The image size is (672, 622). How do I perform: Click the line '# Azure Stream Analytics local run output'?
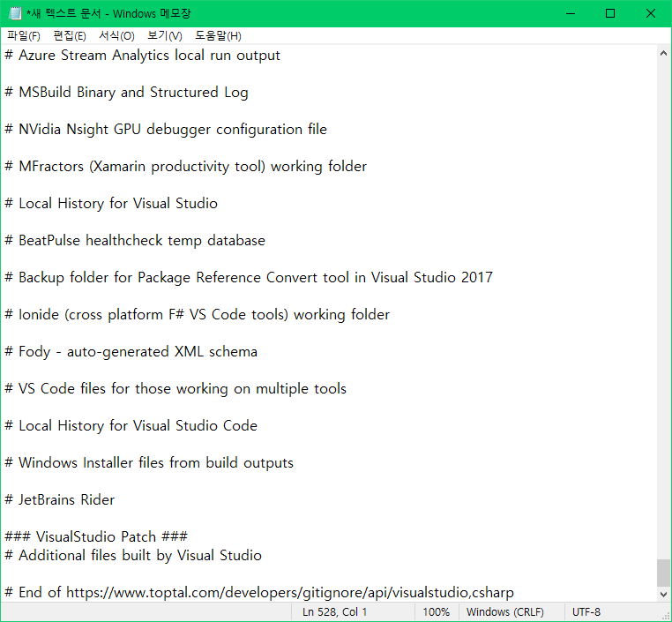coord(142,56)
